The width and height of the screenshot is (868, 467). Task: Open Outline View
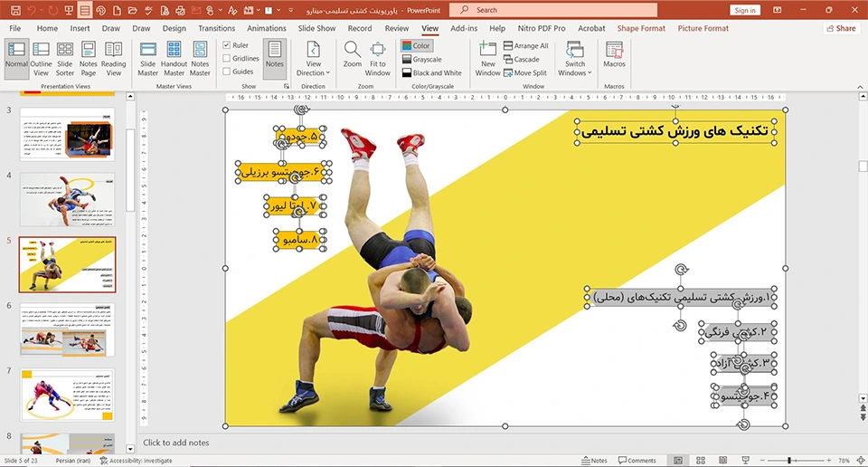tap(41, 59)
